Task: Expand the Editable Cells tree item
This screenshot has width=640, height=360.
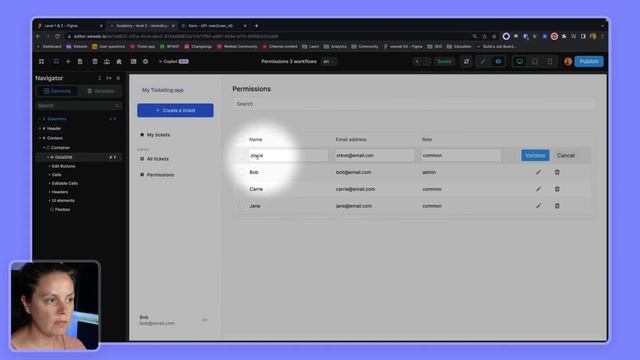Action: coord(50,183)
